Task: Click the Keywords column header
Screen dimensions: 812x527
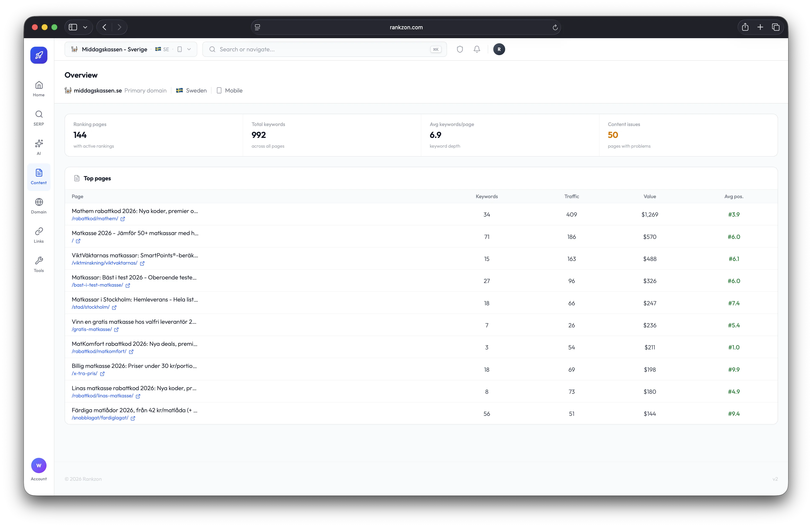Action: point(487,197)
